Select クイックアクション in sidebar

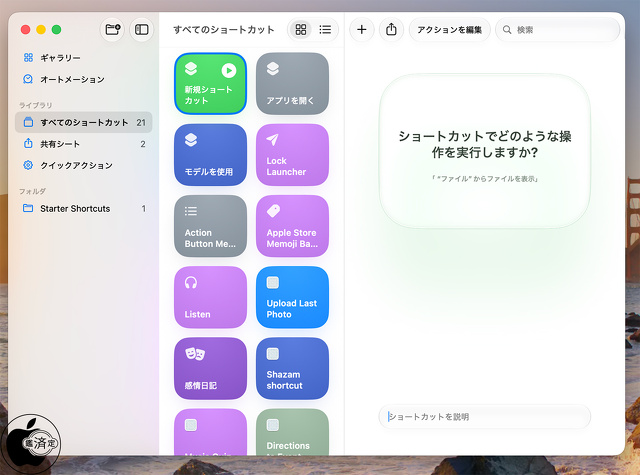coord(84,165)
